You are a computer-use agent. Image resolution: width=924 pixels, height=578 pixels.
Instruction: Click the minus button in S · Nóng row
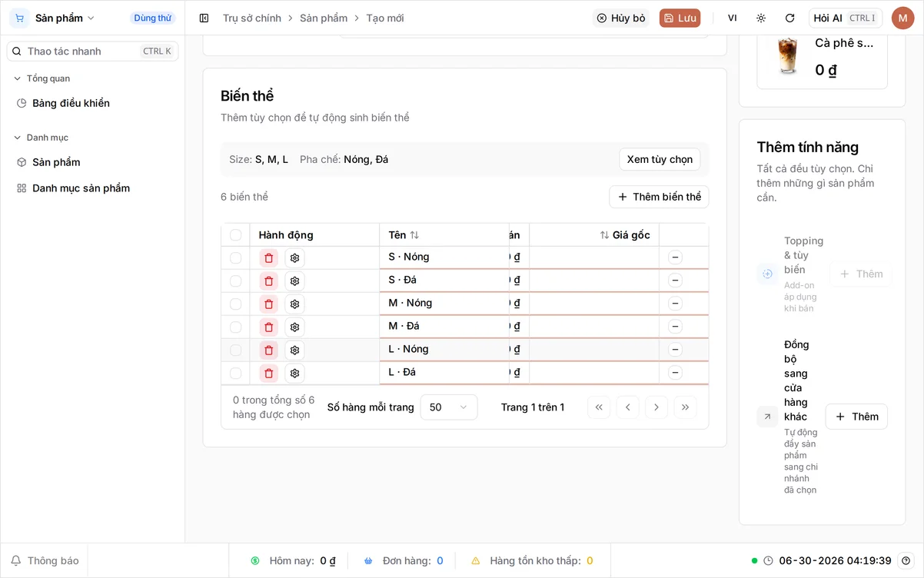pos(675,257)
